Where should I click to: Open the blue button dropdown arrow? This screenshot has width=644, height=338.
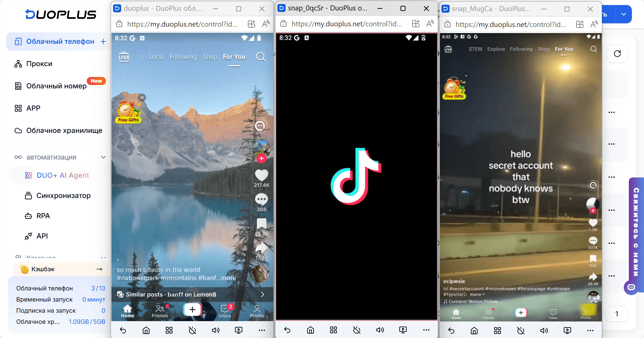tap(624, 14)
